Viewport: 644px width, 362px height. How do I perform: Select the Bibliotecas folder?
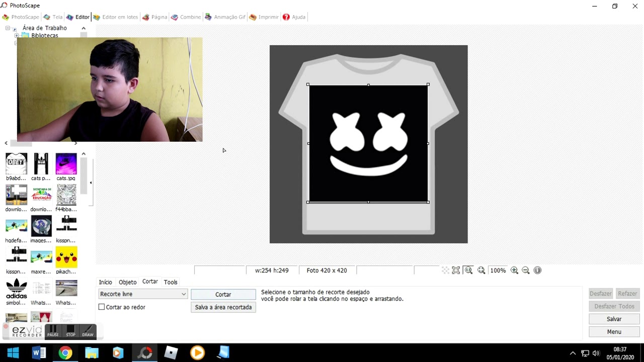(x=45, y=36)
